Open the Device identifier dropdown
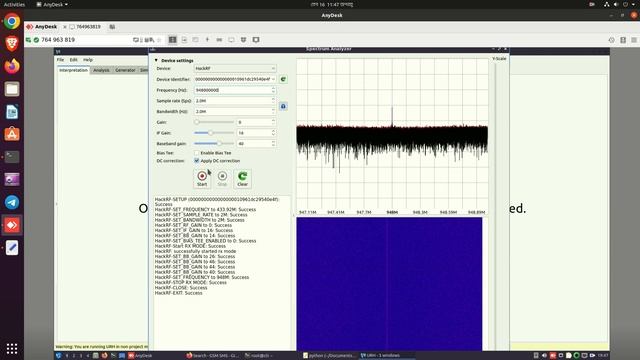640x360 pixels. pyautogui.click(x=235, y=79)
